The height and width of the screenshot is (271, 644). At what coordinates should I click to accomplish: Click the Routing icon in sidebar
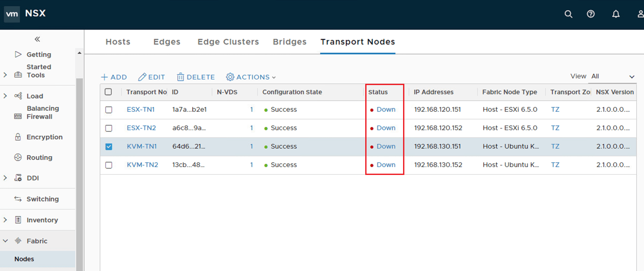pyautogui.click(x=18, y=157)
